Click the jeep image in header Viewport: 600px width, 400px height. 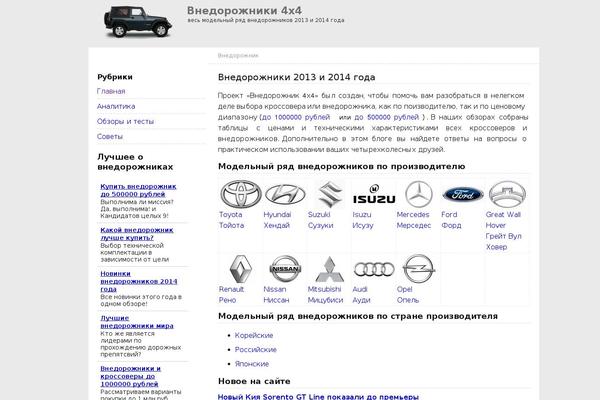(138, 21)
